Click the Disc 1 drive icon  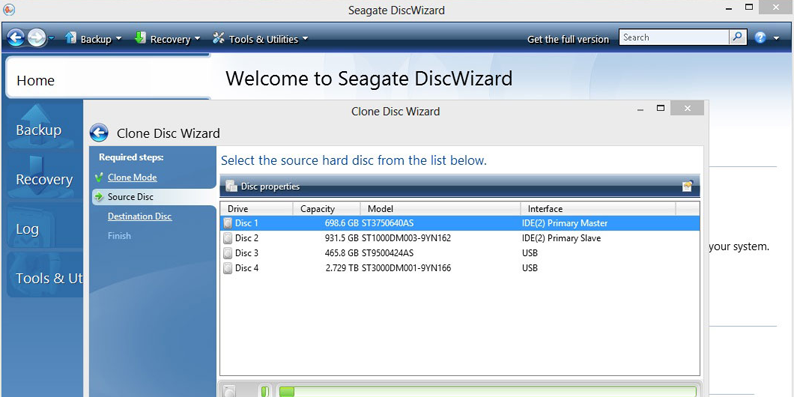point(228,223)
